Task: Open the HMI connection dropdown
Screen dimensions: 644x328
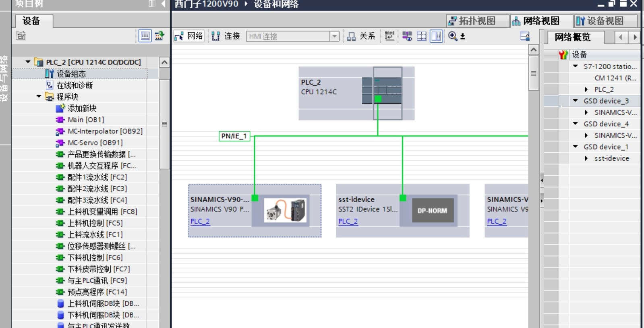Action: click(x=334, y=36)
